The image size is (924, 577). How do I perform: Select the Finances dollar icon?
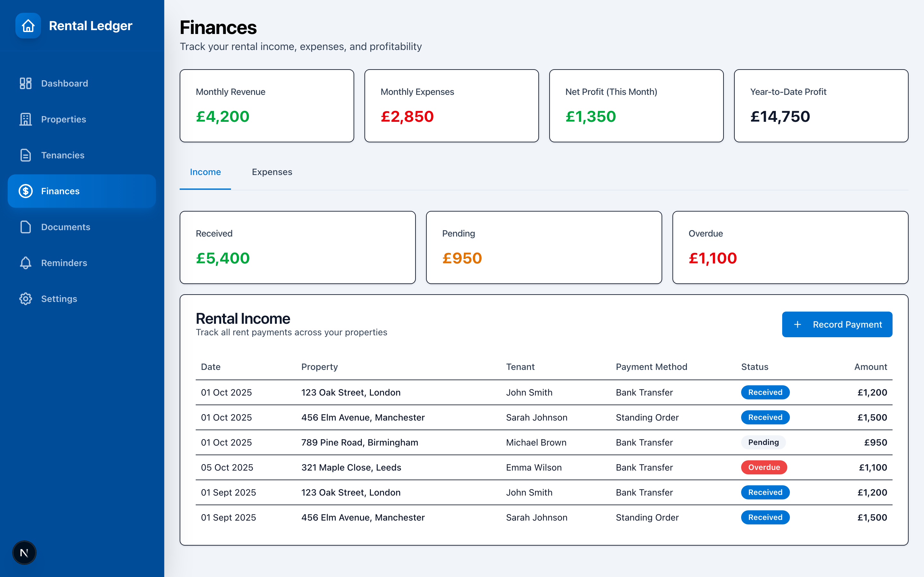click(x=25, y=191)
